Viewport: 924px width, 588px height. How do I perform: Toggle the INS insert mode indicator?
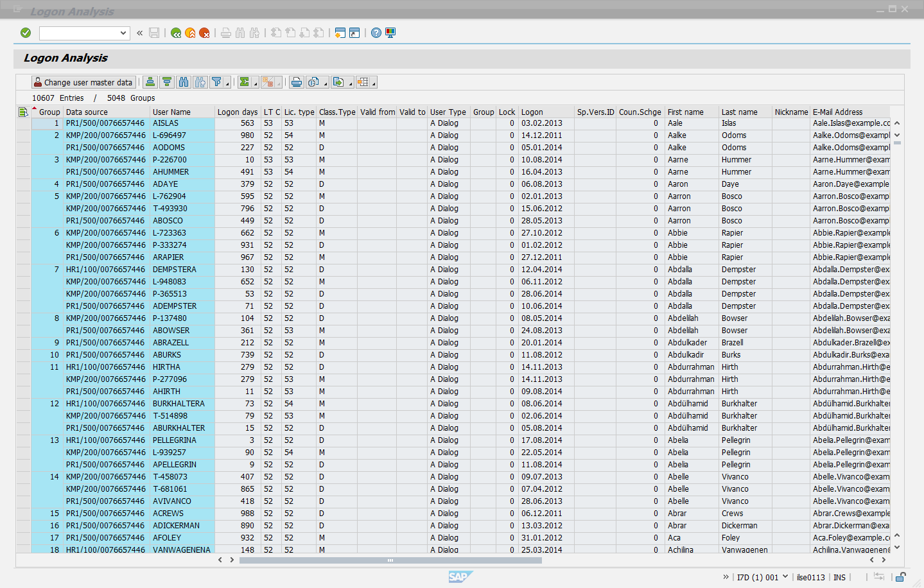pos(839,577)
